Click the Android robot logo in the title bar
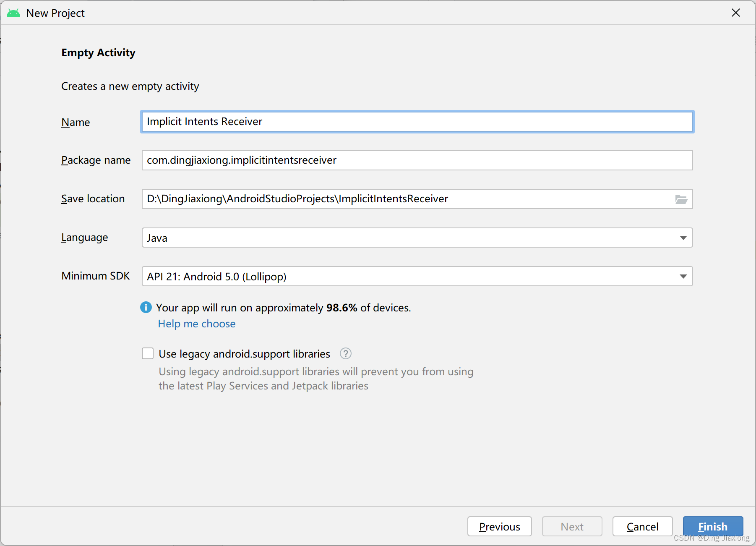 point(13,13)
